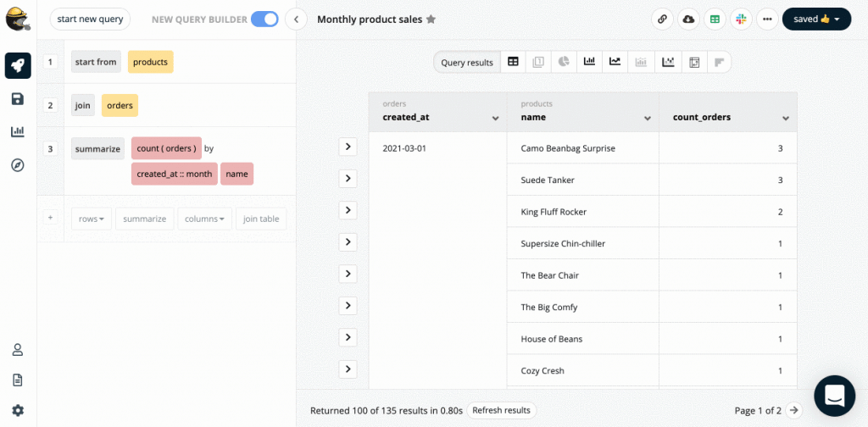Select pivot table view icon
868x427 pixels.
(x=694, y=62)
